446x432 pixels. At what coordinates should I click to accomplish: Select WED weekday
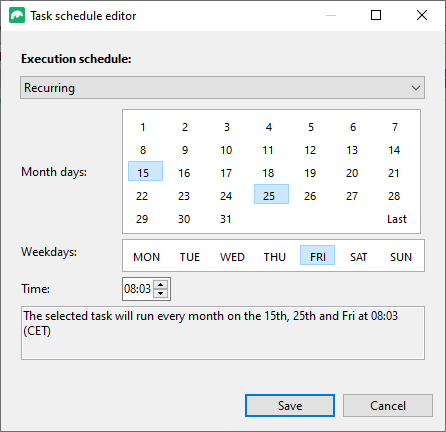point(232,257)
